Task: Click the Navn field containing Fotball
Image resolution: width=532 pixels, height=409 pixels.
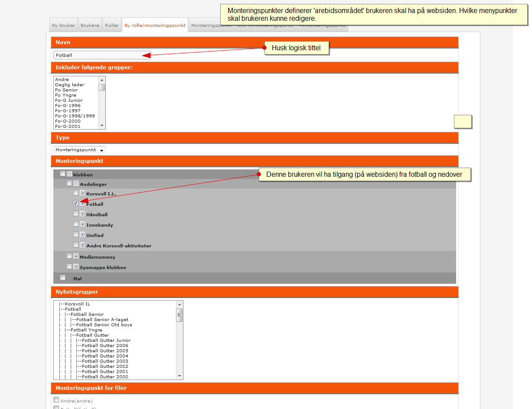Action: point(102,55)
